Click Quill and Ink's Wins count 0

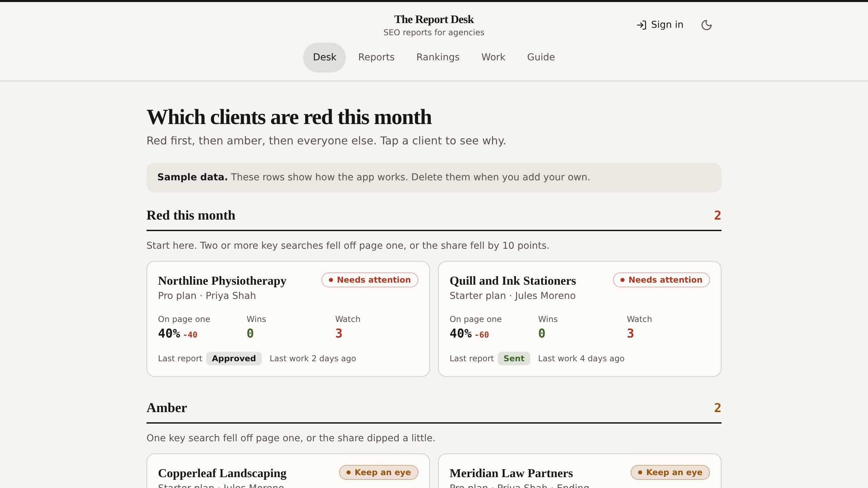(541, 333)
